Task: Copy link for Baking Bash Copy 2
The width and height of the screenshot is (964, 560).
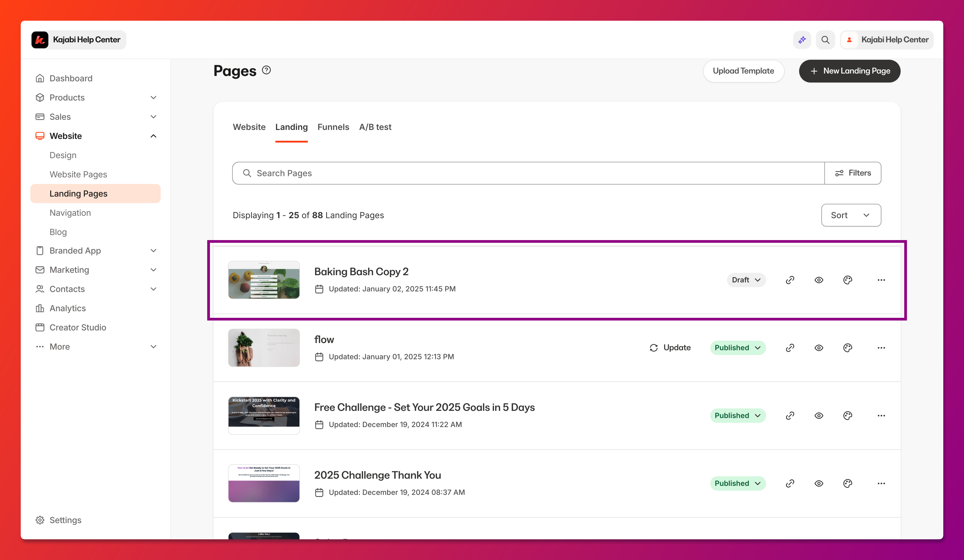Action: pos(790,280)
